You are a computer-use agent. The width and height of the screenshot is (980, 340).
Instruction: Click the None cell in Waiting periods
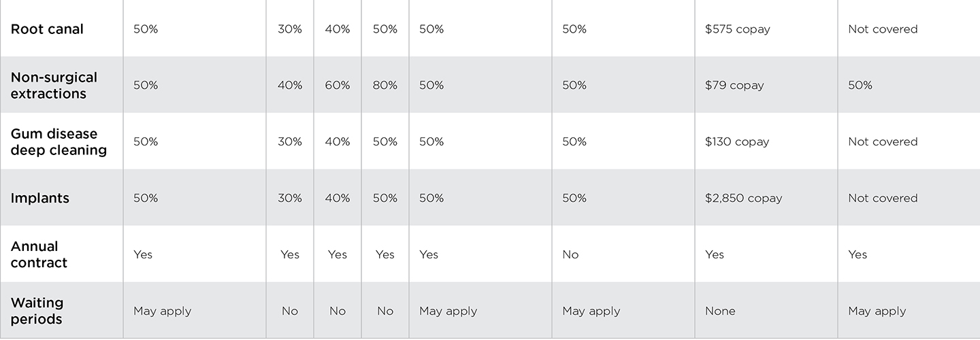(x=720, y=311)
